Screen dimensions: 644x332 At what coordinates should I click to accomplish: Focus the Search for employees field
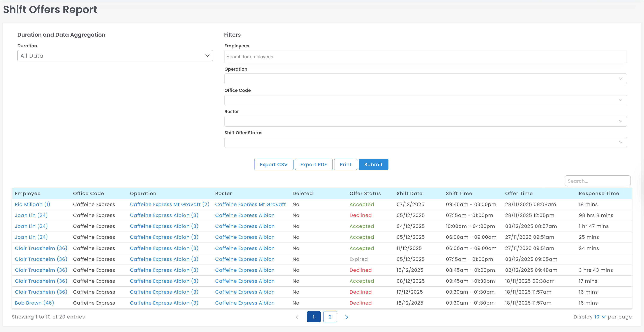(x=425, y=57)
